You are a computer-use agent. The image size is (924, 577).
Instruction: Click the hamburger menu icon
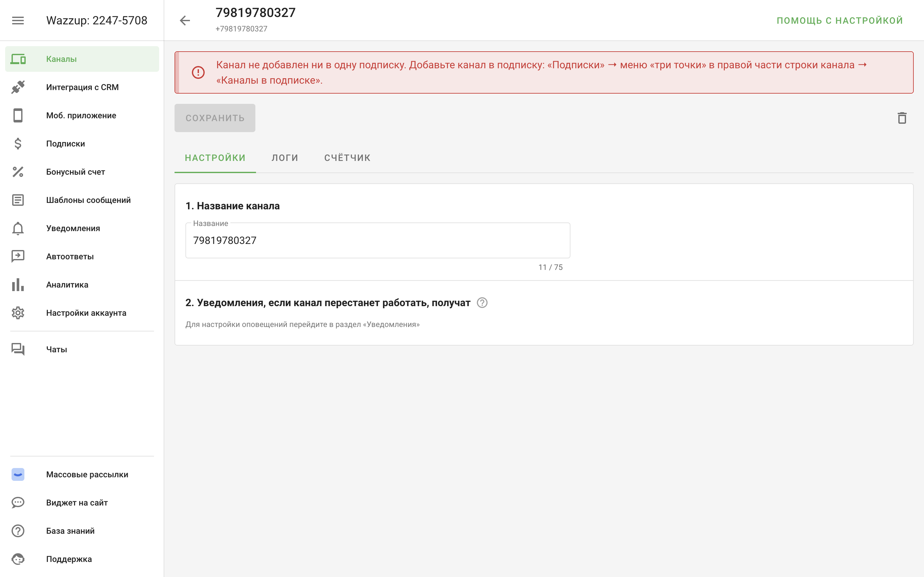18,21
